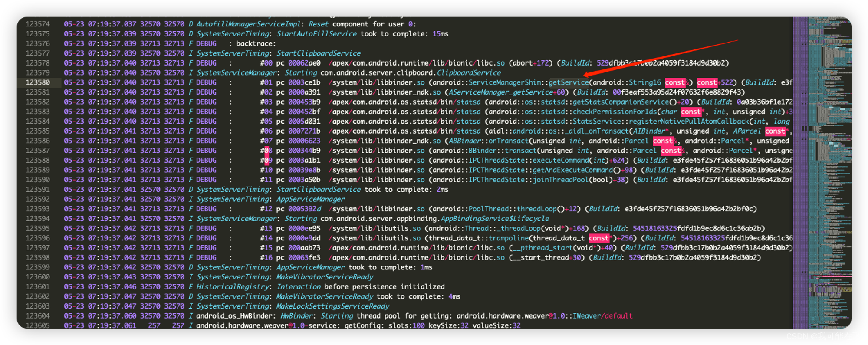Viewport: 868px width, 345px height.
Task: Click StartAutoFillService on line 123575
Action: 316,34
